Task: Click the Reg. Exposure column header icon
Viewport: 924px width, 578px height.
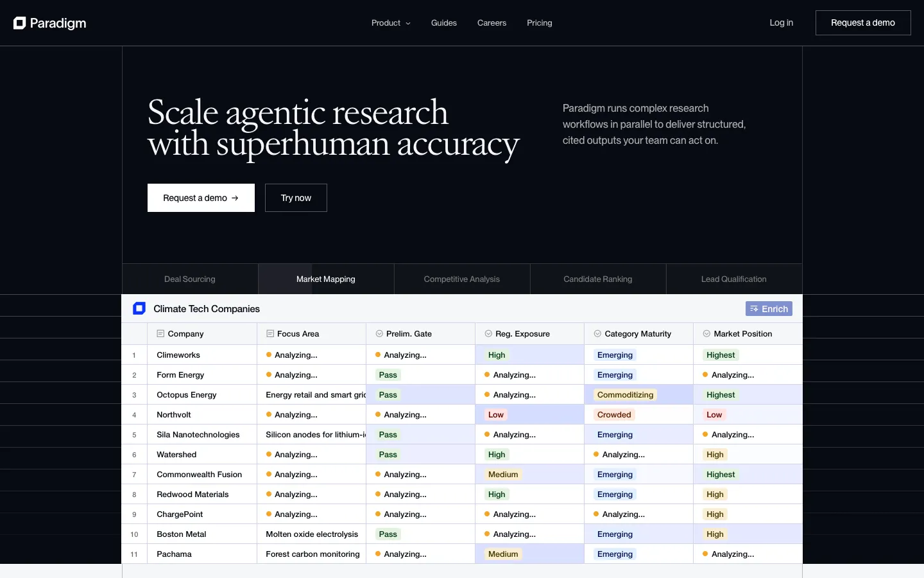Action: pyautogui.click(x=488, y=334)
